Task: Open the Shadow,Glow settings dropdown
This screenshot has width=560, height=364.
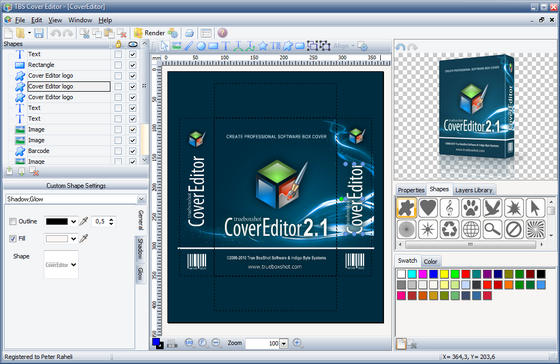Action: pyautogui.click(x=141, y=199)
